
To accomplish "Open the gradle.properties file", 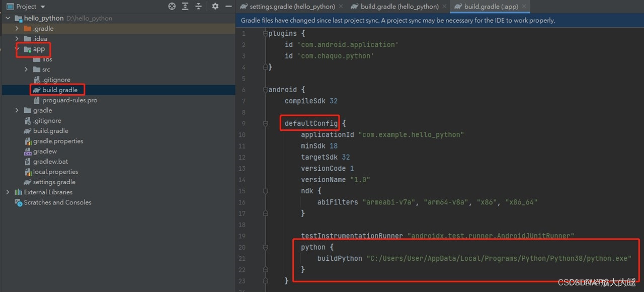I will pyautogui.click(x=58, y=141).
